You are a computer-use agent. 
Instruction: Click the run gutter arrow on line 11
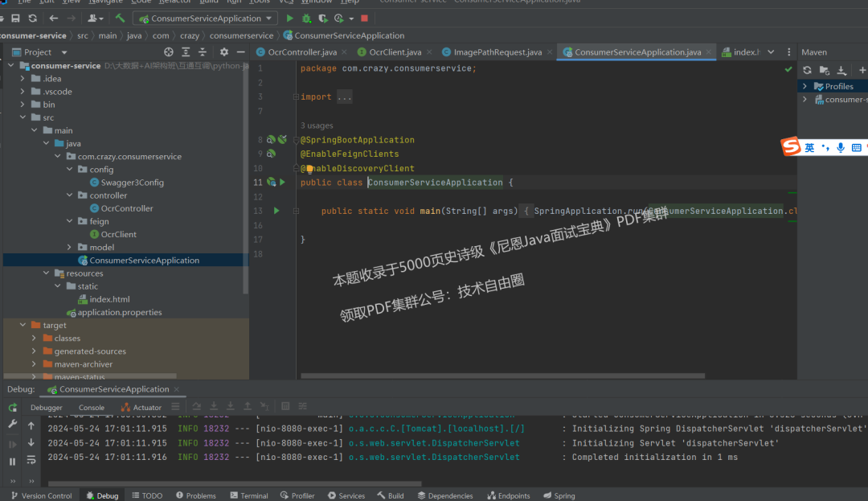coord(282,182)
